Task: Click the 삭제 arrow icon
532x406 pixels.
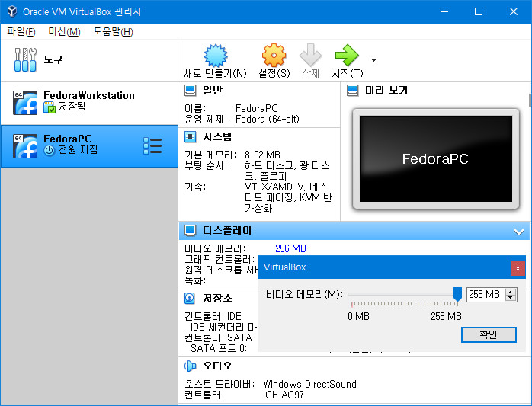Action: click(310, 55)
